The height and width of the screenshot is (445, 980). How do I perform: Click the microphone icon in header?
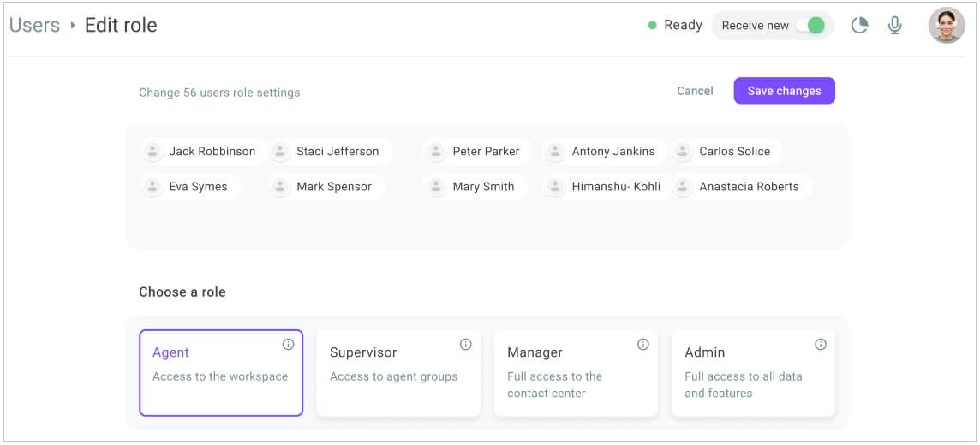(894, 26)
